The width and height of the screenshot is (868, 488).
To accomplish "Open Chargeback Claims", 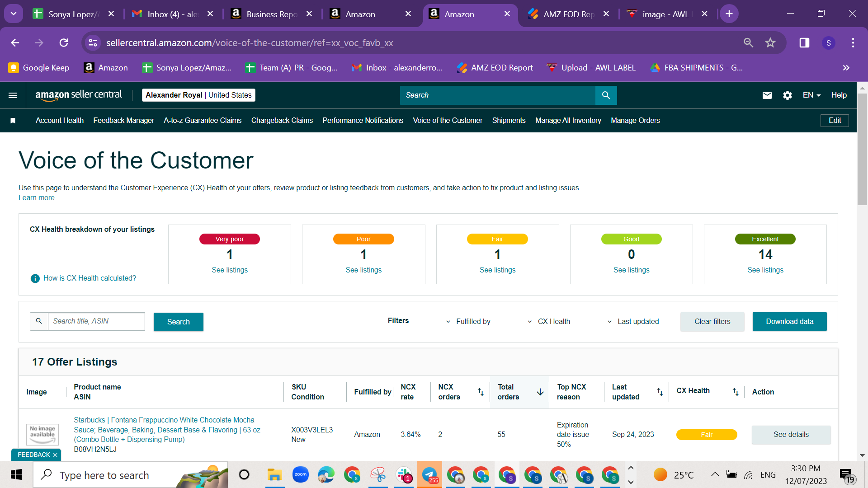I will pyautogui.click(x=282, y=121).
